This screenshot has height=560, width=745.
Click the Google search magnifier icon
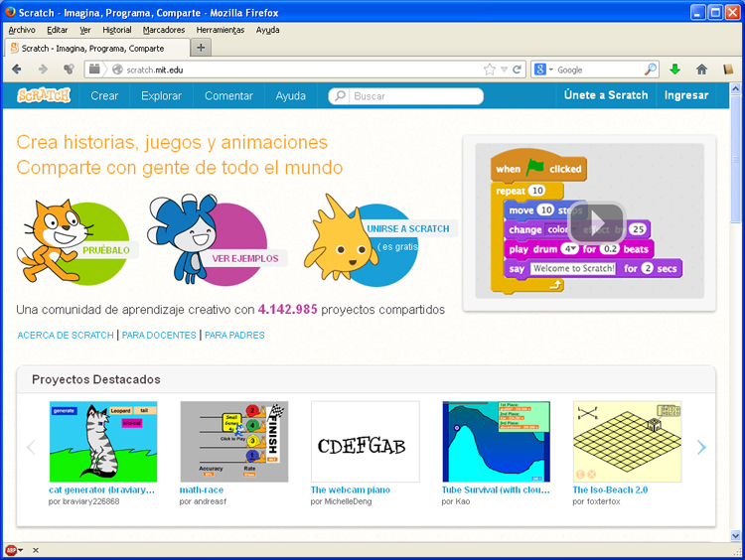651,70
